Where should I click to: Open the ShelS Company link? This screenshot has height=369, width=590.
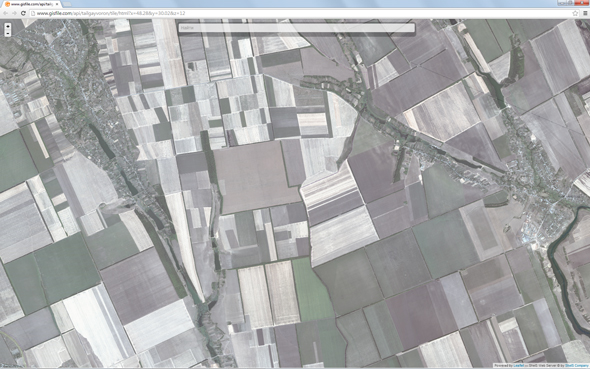576,365
